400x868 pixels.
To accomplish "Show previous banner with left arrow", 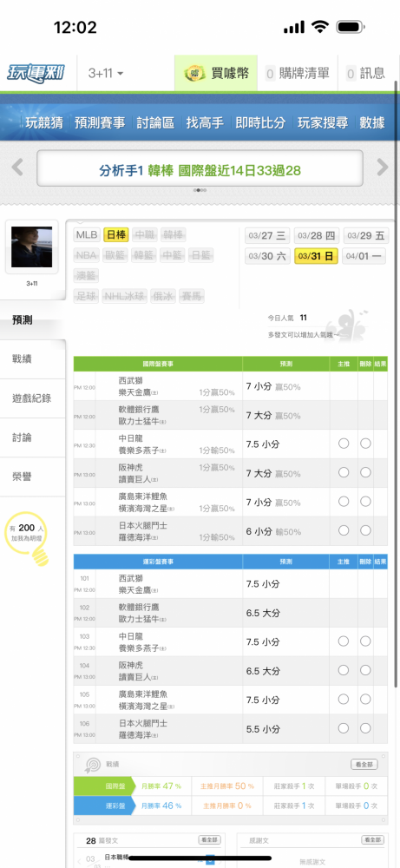I will pos(17,168).
